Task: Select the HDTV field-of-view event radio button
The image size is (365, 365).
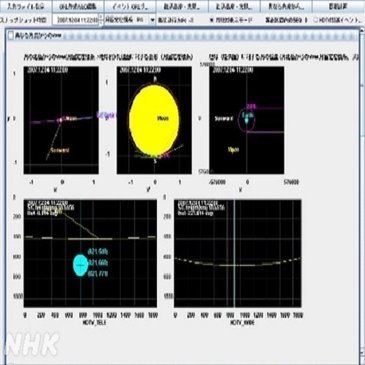Action: click(316, 20)
